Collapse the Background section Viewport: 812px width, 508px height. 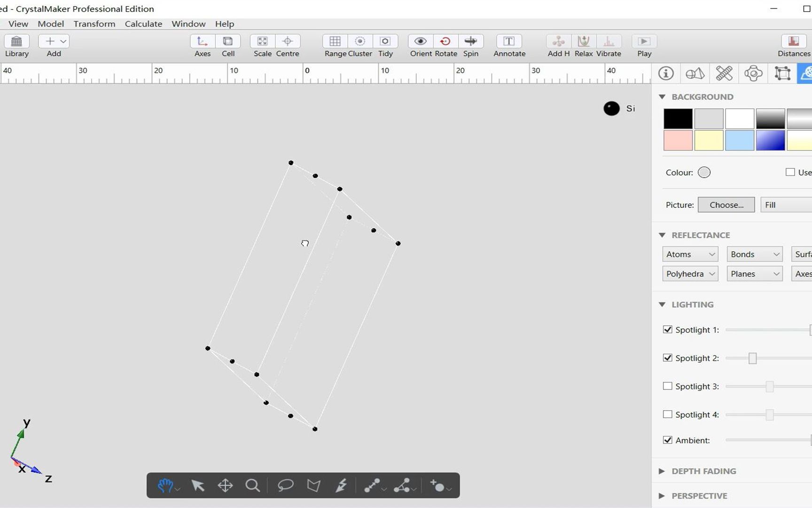[662, 96]
